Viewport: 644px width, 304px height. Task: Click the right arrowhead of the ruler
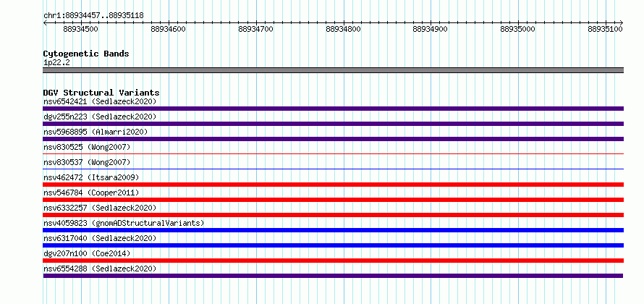click(622, 22)
